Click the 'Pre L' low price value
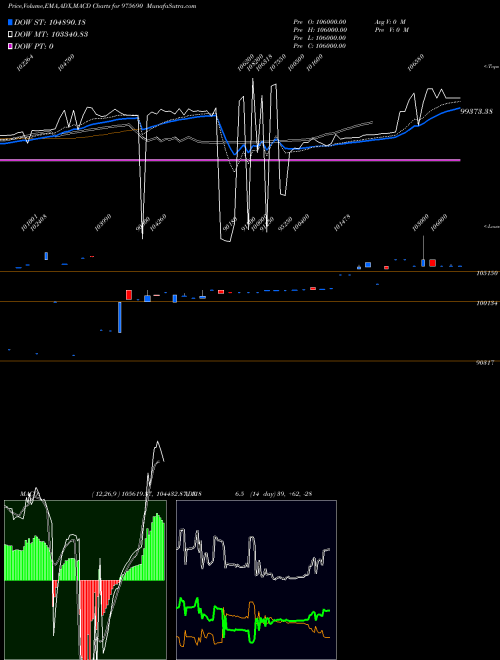Viewport: 500px width, 660px height. click(x=320, y=37)
